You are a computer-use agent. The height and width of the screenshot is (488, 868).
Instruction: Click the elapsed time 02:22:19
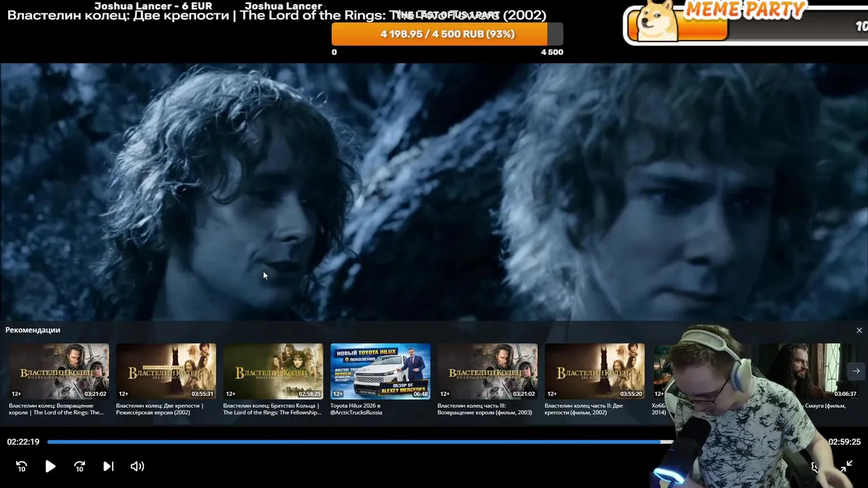(x=23, y=442)
